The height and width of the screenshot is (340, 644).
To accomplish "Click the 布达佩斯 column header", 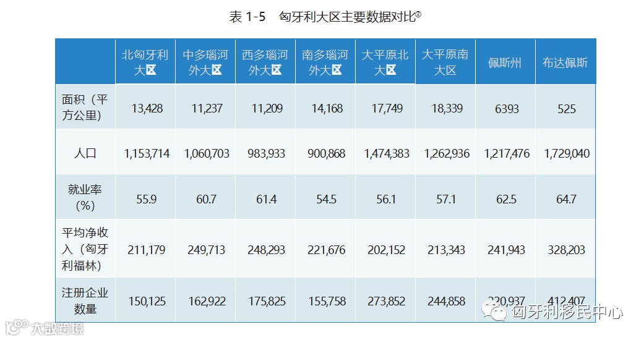I will (x=565, y=63).
